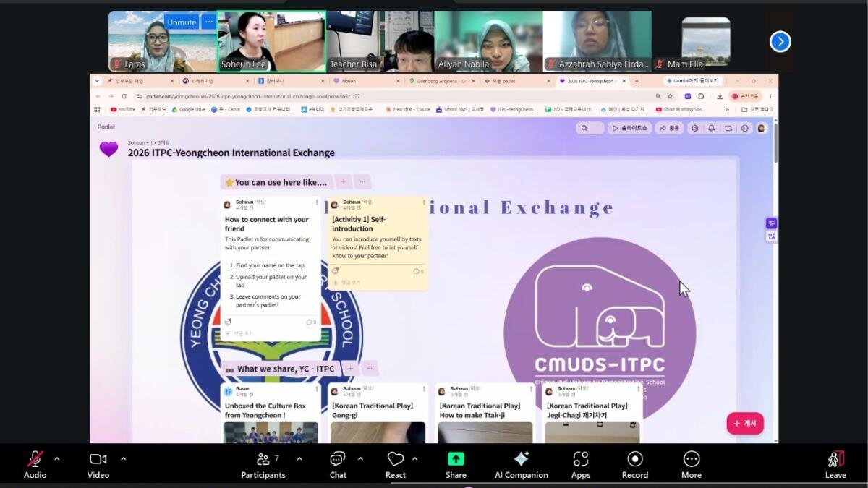This screenshot has height=488, width=868.
Task: Expand chat options arrow
Action: click(360, 458)
